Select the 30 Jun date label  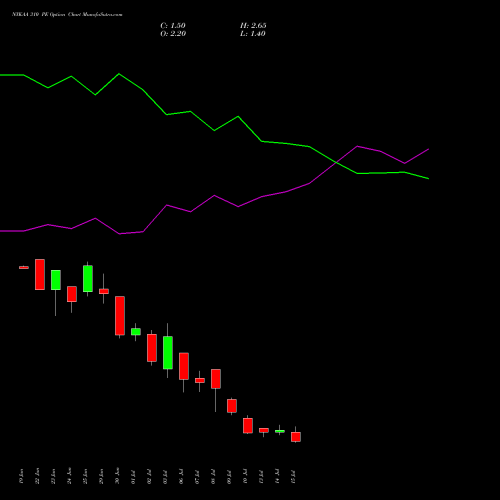coord(118,476)
